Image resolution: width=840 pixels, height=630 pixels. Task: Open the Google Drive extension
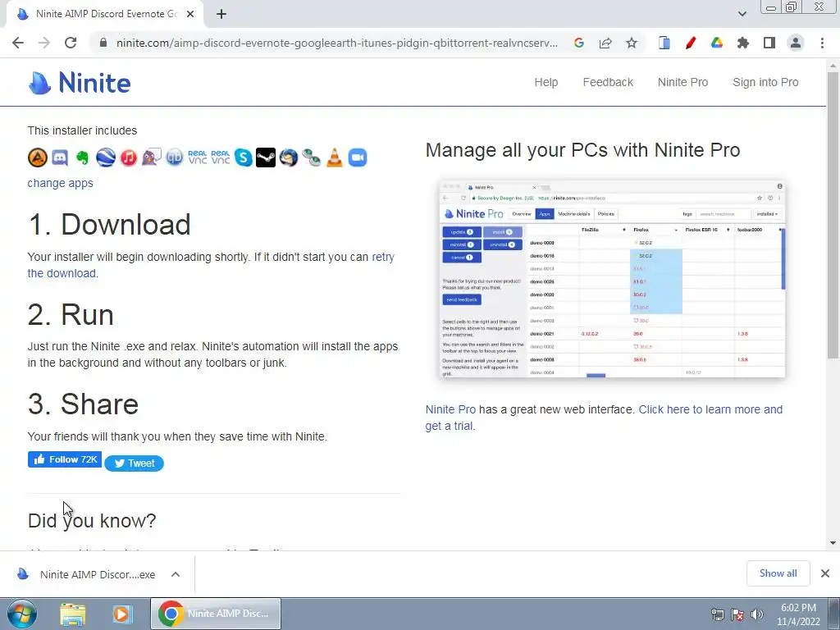(x=717, y=43)
